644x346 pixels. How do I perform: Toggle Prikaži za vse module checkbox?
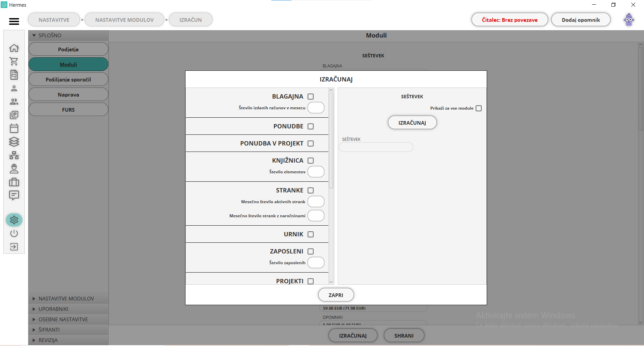coord(479,108)
